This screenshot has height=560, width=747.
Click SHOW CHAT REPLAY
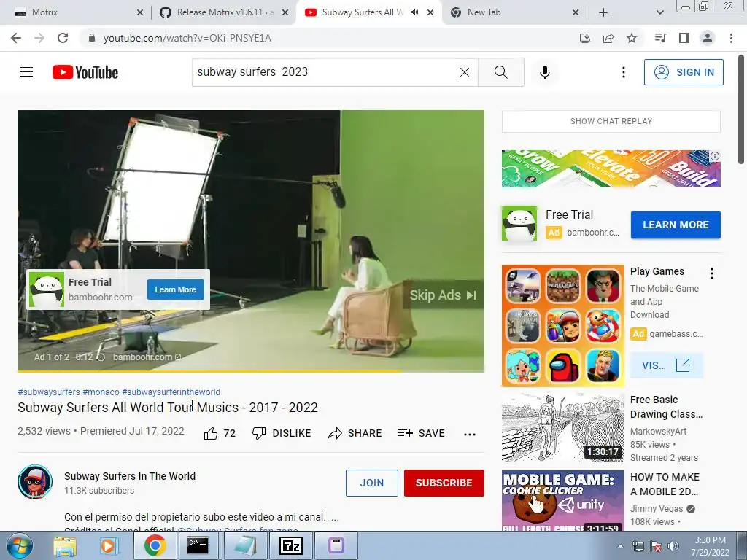(x=611, y=121)
